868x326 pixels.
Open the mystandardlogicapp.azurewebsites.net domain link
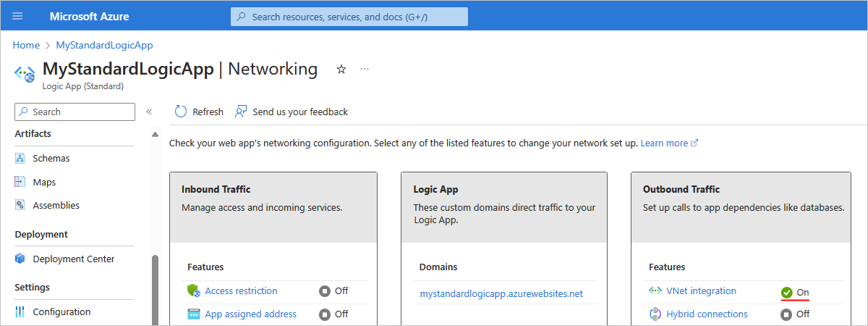pyautogui.click(x=501, y=293)
